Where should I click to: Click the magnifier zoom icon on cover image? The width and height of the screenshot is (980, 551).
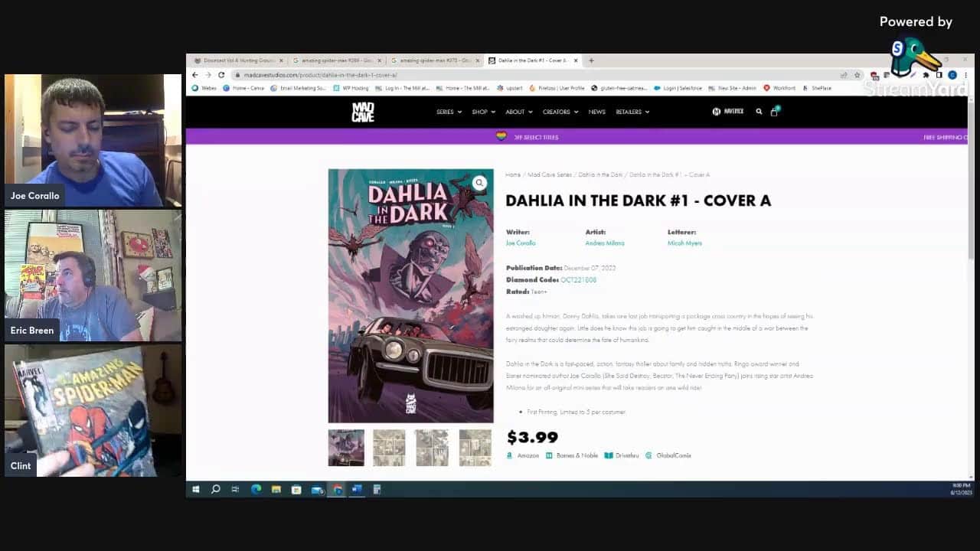pos(479,183)
